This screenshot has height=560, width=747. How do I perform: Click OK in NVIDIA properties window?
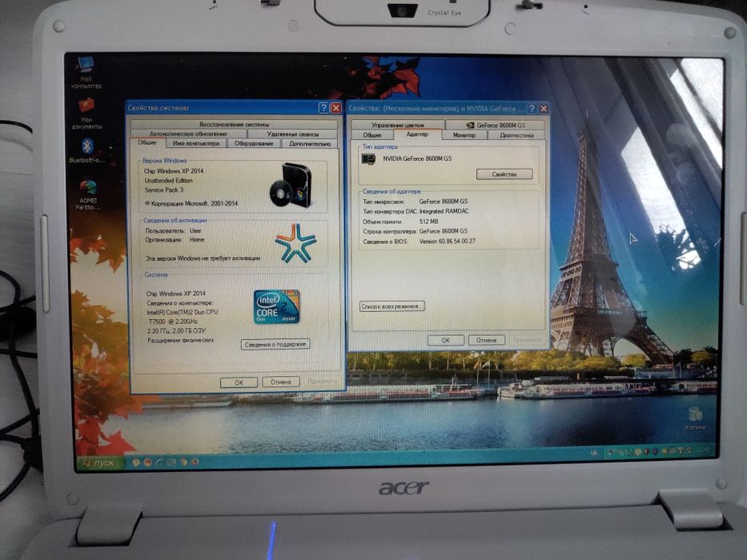pyautogui.click(x=445, y=340)
